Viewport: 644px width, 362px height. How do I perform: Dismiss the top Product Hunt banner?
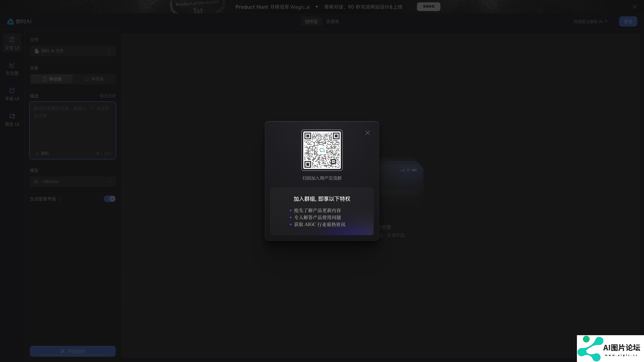pos(634,7)
